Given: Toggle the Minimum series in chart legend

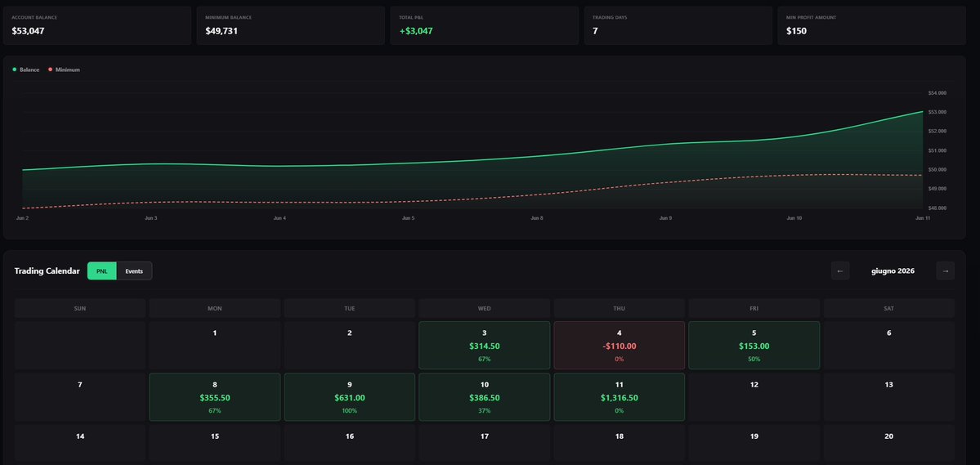Looking at the screenshot, I should 64,70.
